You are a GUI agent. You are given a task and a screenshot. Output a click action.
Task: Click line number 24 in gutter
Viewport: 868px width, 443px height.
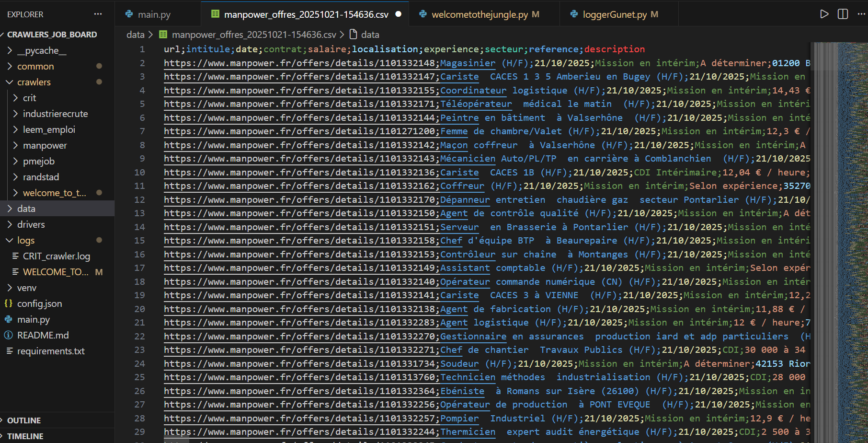pyautogui.click(x=139, y=364)
